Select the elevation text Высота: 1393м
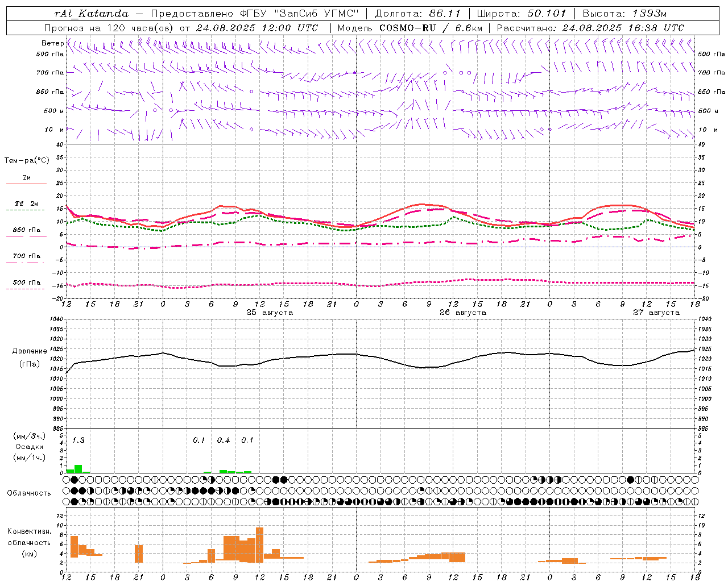The width and height of the screenshot is (728, 582). click(x=624, y=14)
